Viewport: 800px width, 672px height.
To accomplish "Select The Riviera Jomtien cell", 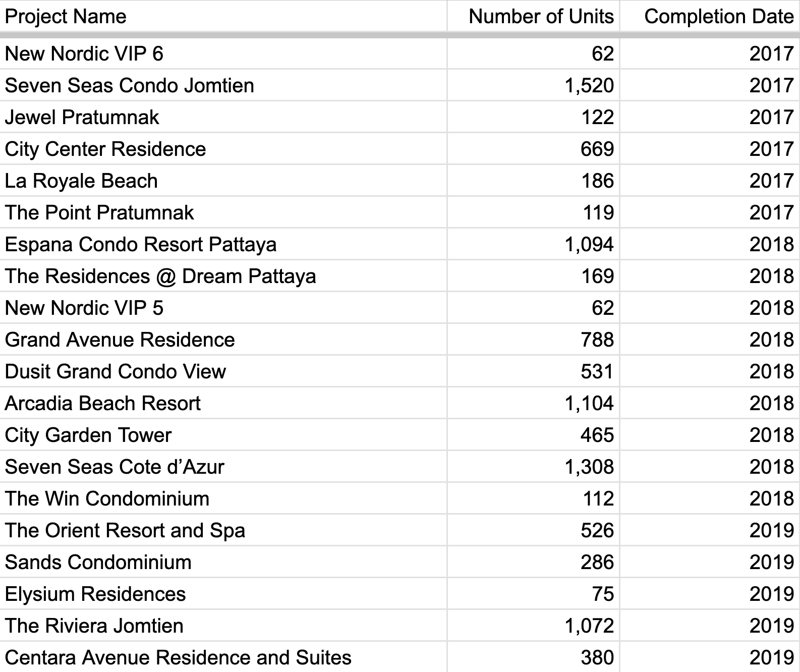I will point(223,626).
